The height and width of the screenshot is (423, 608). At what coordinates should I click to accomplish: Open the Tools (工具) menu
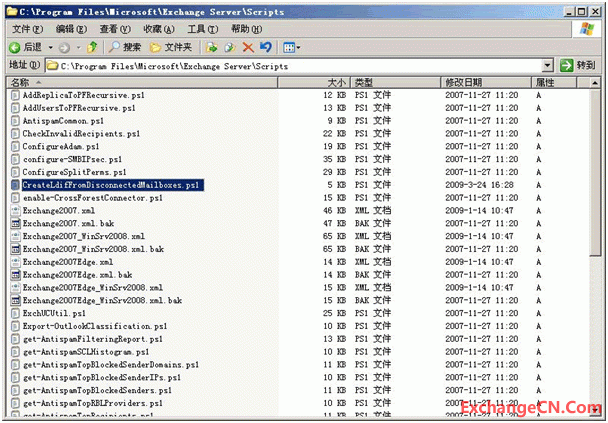pos(201,29)
